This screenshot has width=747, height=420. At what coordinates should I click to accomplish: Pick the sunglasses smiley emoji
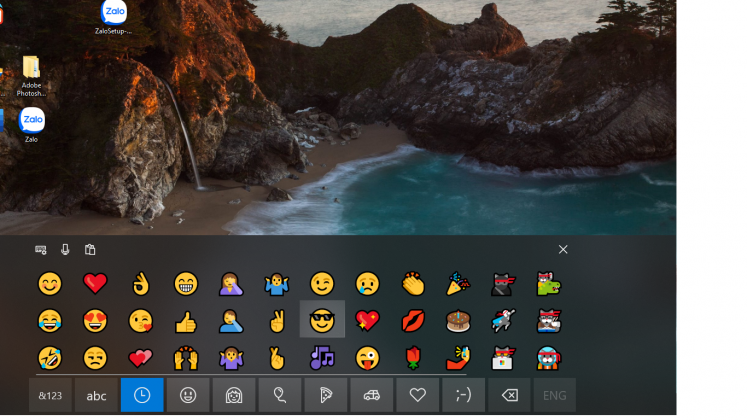[x=322, y=321]
